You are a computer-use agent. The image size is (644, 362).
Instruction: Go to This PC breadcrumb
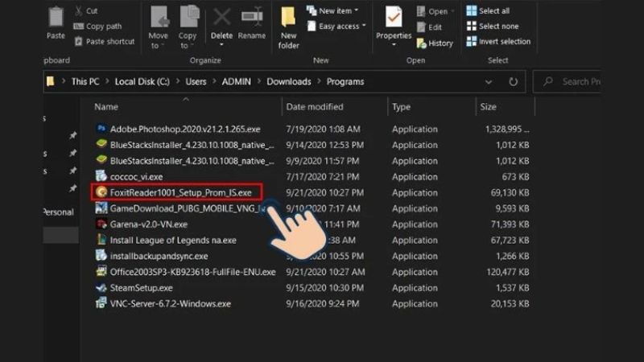[x=85, y=82]
